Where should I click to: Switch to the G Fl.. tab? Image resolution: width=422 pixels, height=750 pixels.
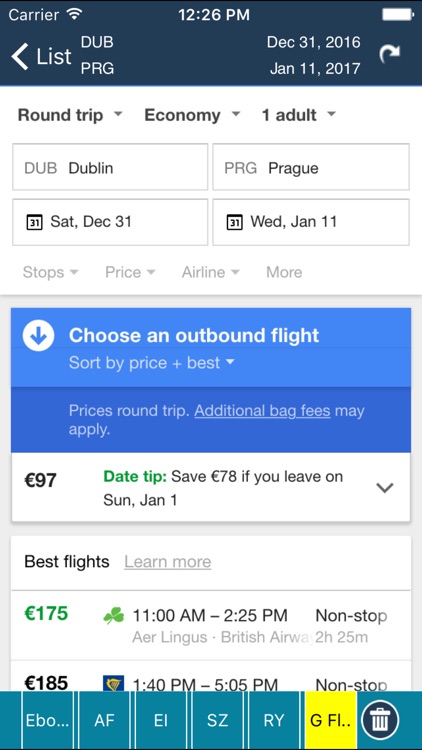331,720
